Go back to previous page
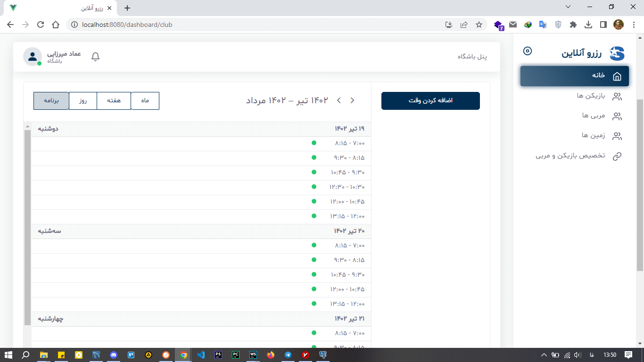The image size is (644, 362). pyautogui.click(x=10, y=25)
